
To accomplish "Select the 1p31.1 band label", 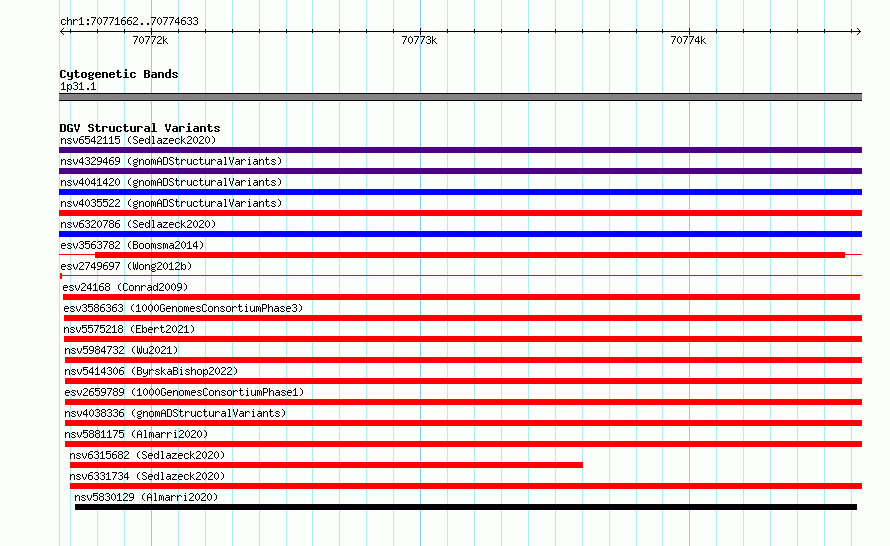I will point(78,86).
